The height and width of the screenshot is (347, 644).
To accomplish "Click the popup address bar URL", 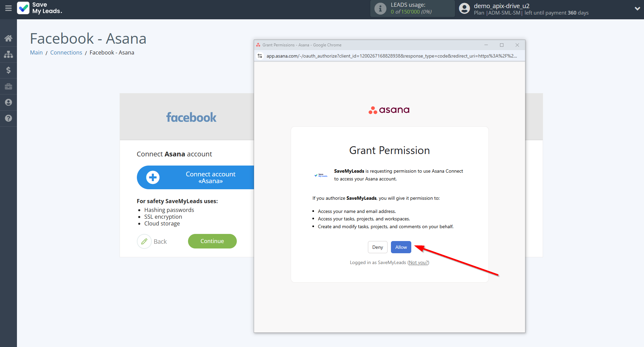I will pyautogui.click(x=391, y=56).
